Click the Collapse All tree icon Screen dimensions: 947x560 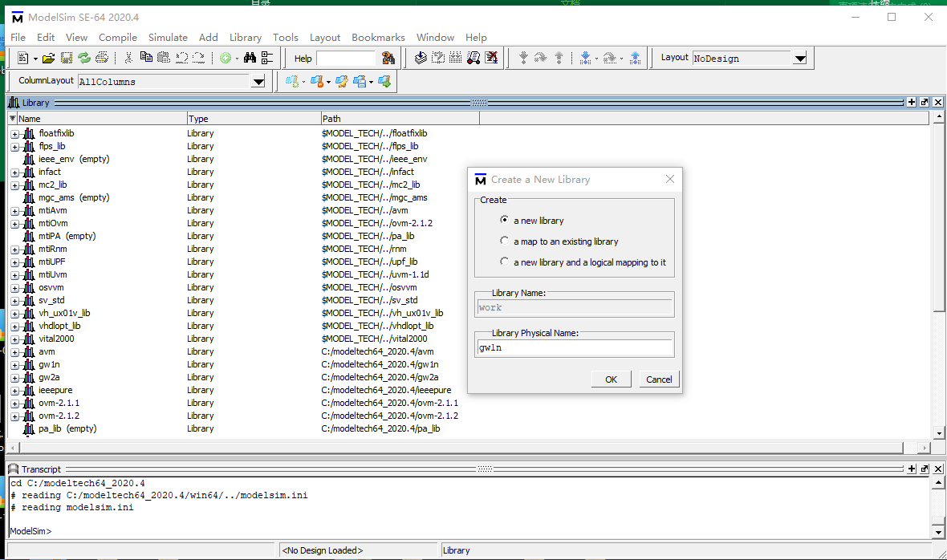pyautogui.click(x=267, y=58)
